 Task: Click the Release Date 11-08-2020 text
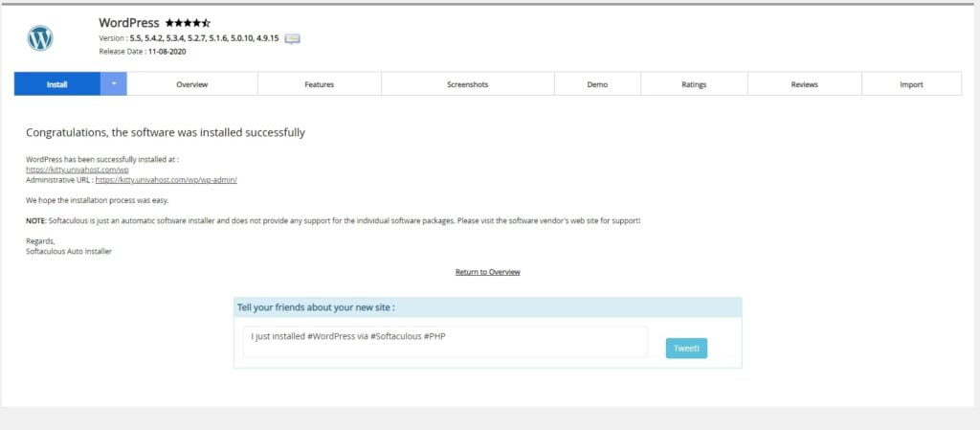pos(143,52)
